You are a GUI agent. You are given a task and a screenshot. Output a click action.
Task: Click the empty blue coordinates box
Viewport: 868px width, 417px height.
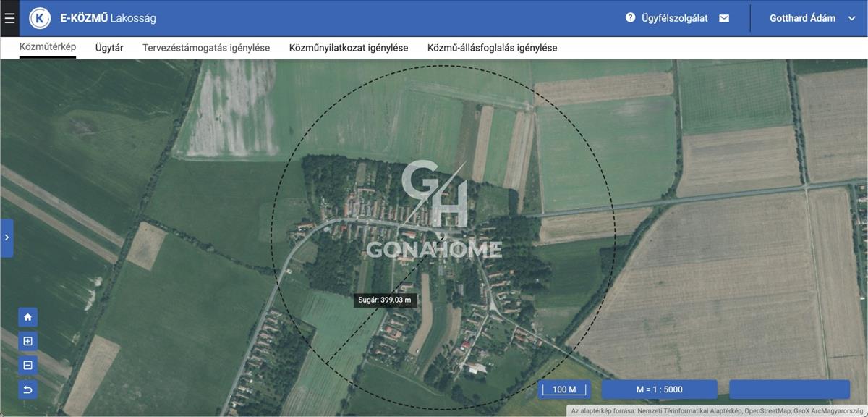(x=789, y=389)
